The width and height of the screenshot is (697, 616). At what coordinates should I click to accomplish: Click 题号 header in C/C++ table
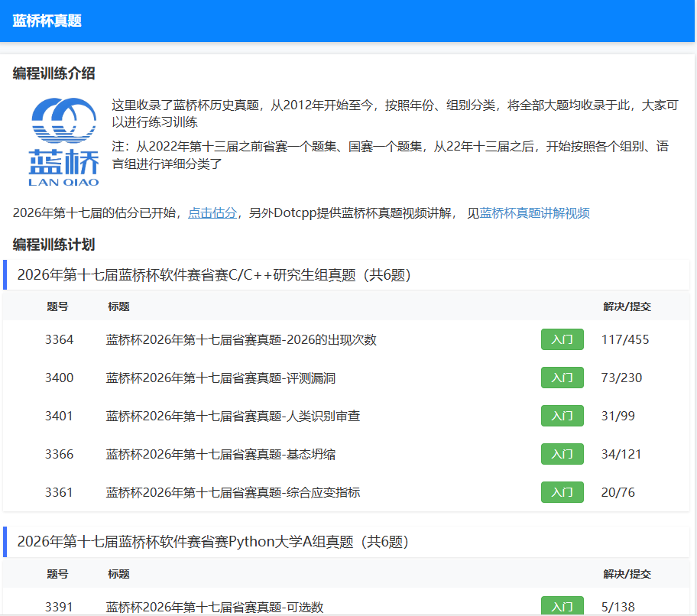click(58, 306)
